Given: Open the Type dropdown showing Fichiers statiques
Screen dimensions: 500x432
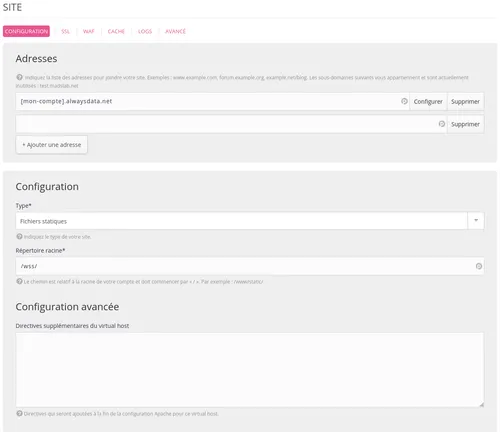Looking at the screenshot, I should pos(250,221).
